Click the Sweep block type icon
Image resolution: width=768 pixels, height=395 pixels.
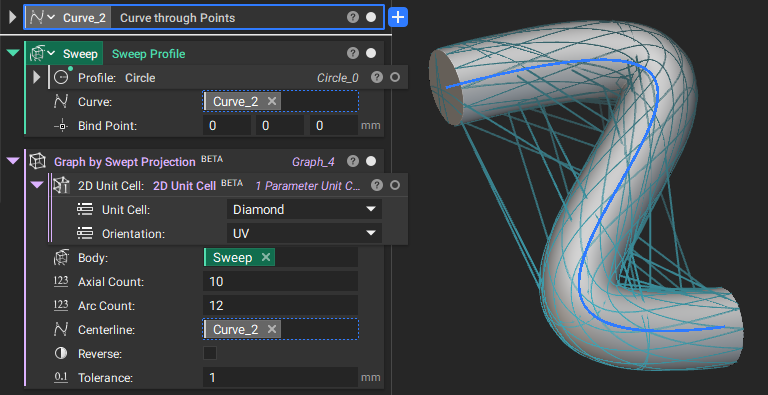(38, 54)
